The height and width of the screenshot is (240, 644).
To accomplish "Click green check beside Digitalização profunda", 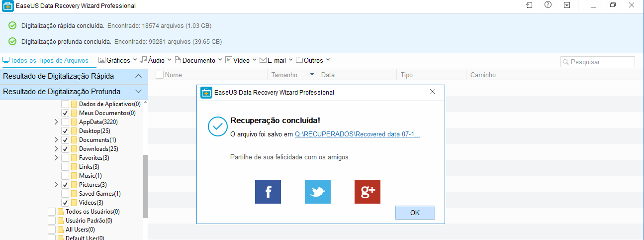I will 13,41.
